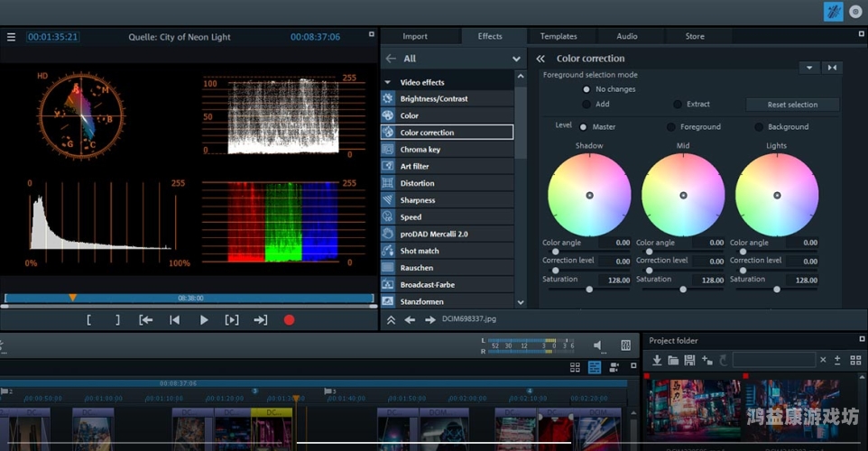Open the All category dropdown chevron
The image size is (868, 451).
pos(517,59)
